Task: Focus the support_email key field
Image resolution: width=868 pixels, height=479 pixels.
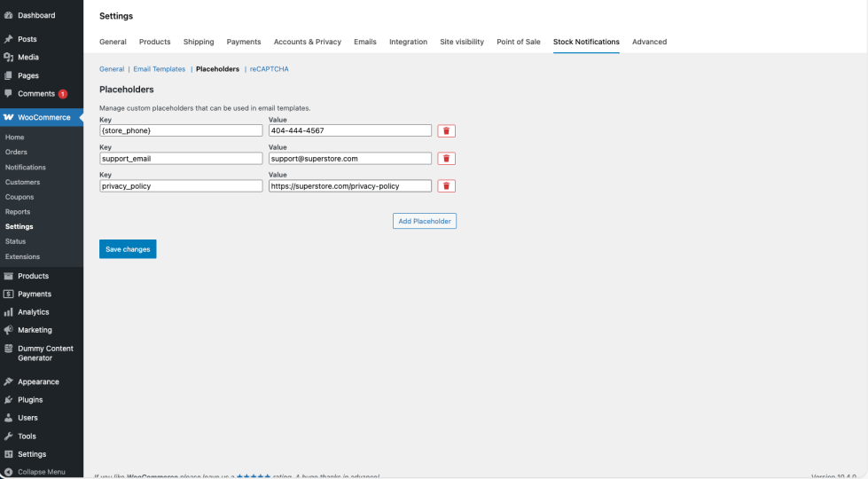Action: pos(181,159)
